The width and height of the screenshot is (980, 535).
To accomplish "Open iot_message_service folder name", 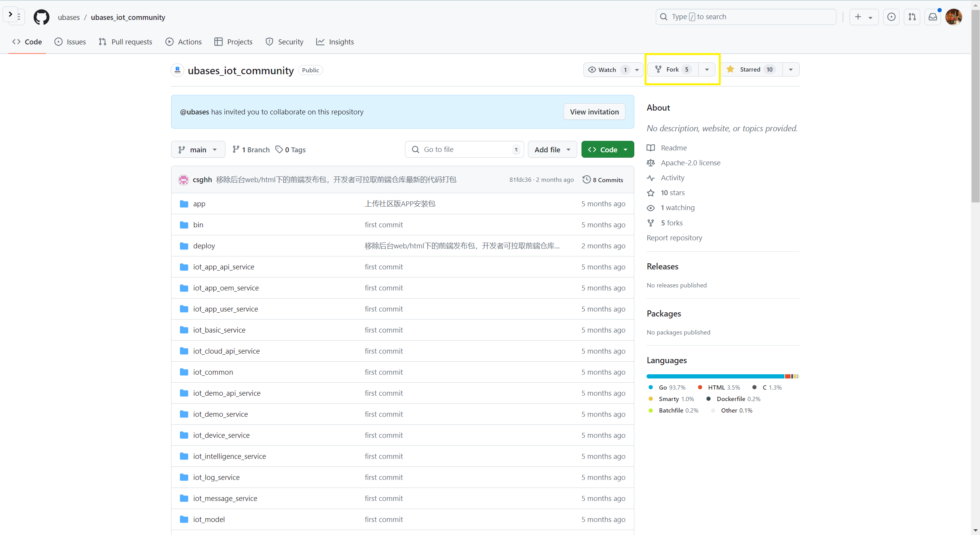I will (225, 498).
